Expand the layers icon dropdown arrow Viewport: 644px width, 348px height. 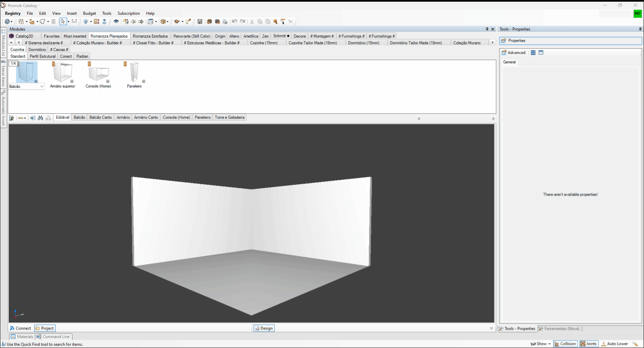(x=91, y=22)
